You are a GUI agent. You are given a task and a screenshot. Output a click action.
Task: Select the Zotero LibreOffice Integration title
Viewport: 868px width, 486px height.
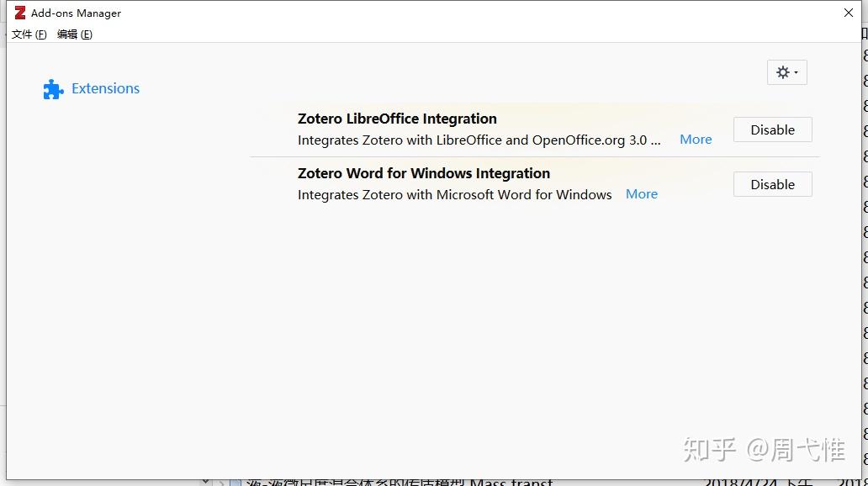point(397,119)
